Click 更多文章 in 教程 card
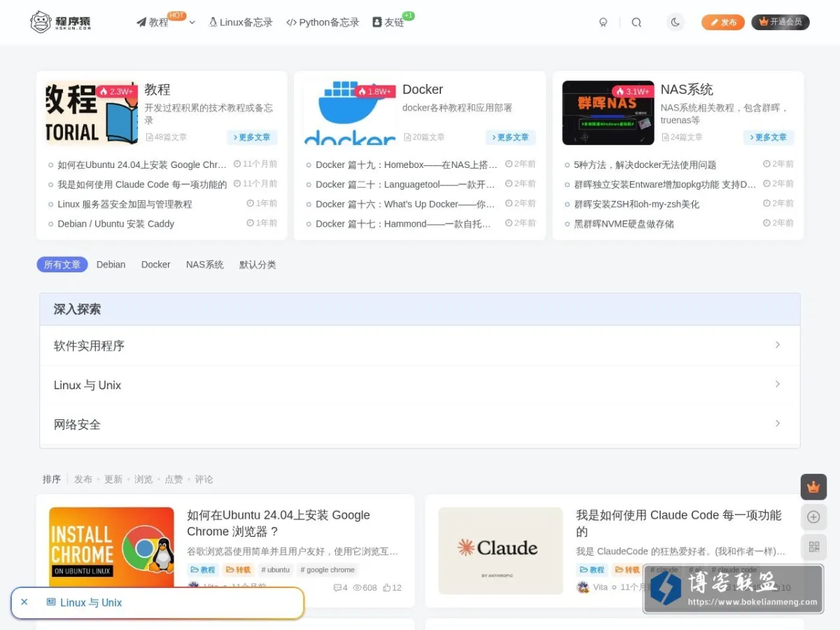The width and height of the screenshot is (840, 630). tap(252, 137)
